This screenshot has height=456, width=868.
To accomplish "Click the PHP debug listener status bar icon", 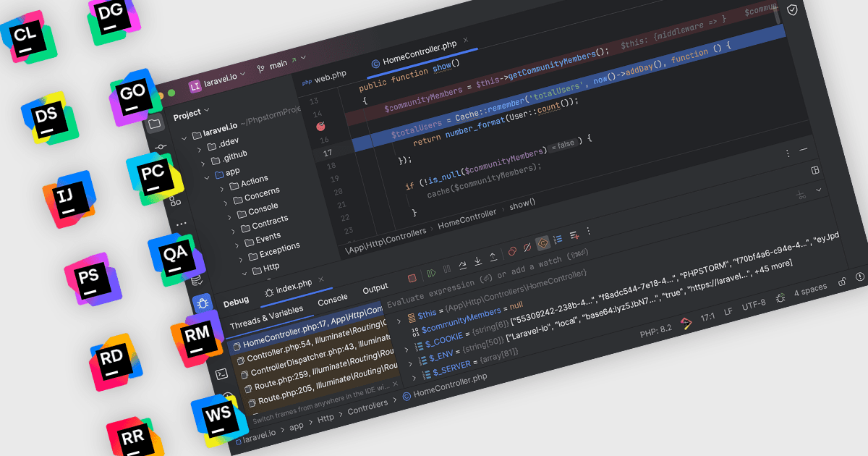I will (x=780, y=297).
